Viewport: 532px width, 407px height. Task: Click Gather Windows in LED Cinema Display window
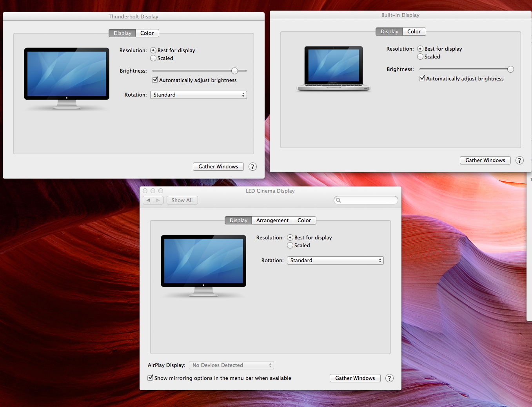(x=355, y=378)
